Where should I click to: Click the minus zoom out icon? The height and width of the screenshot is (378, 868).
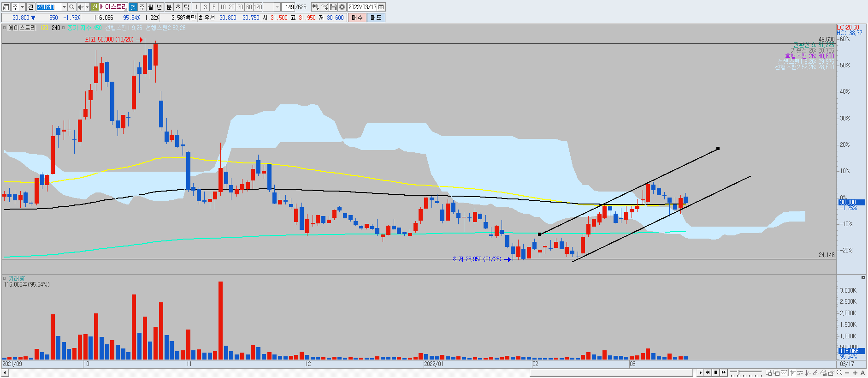847,373
